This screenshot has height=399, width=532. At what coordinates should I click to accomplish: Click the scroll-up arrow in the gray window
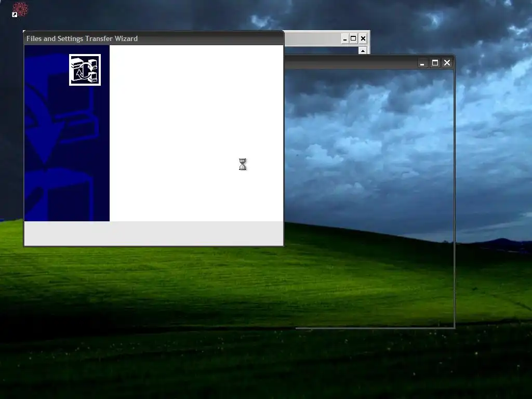tap(363, 50)
